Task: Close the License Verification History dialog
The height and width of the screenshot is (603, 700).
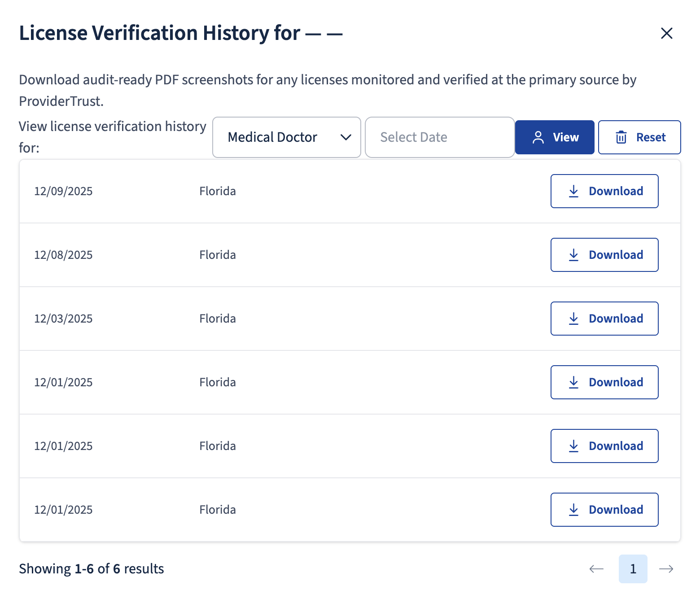Action: point(666,33)
